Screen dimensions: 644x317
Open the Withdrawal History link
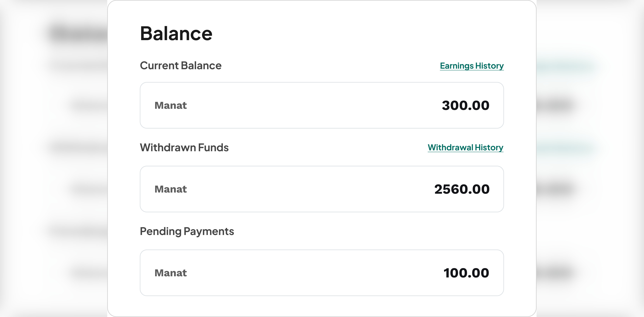click(466, 148)
